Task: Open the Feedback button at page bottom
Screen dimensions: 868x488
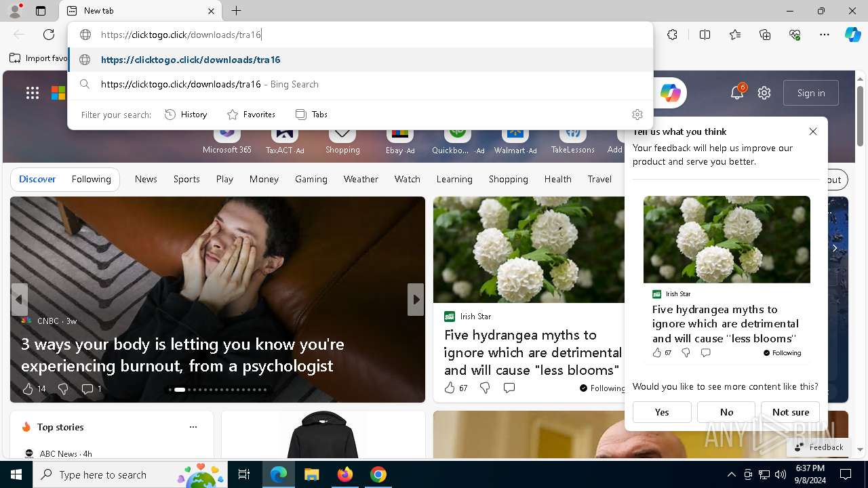Action: click(819, 447)
